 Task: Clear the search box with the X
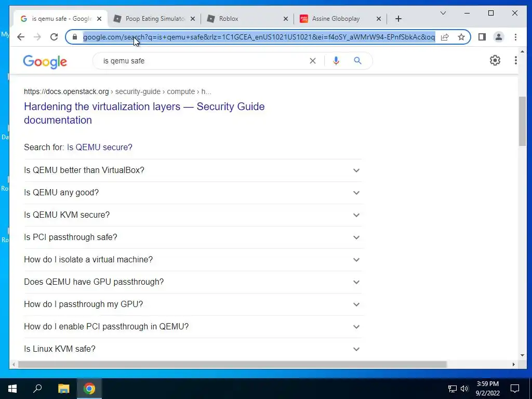pos(312,61)
